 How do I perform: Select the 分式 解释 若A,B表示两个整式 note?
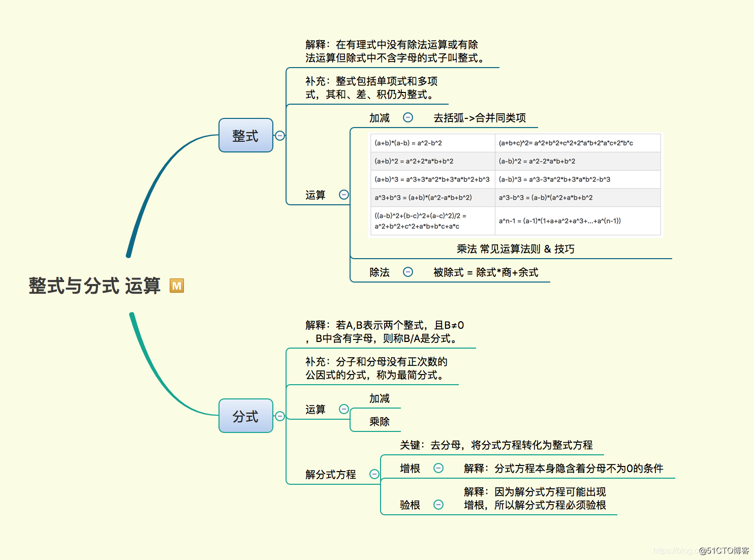pos(385,332)
